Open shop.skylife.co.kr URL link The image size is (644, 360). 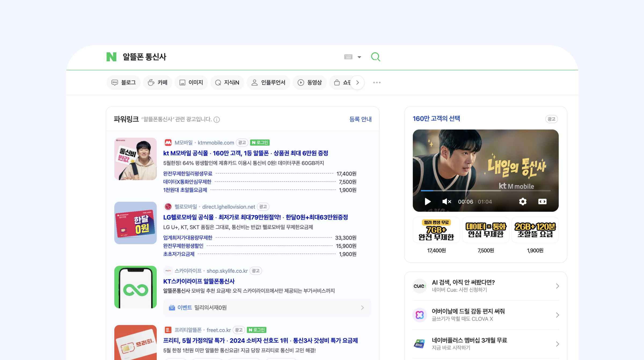(x=227, y=271)
